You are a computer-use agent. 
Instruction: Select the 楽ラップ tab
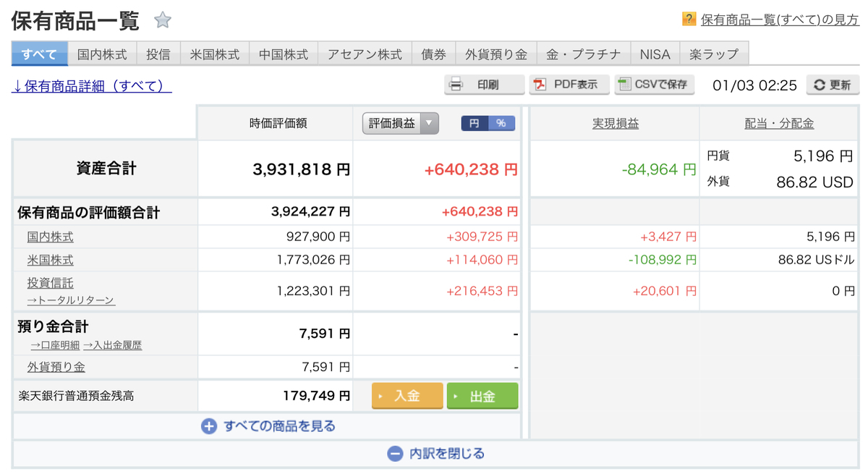pos(715,54)
